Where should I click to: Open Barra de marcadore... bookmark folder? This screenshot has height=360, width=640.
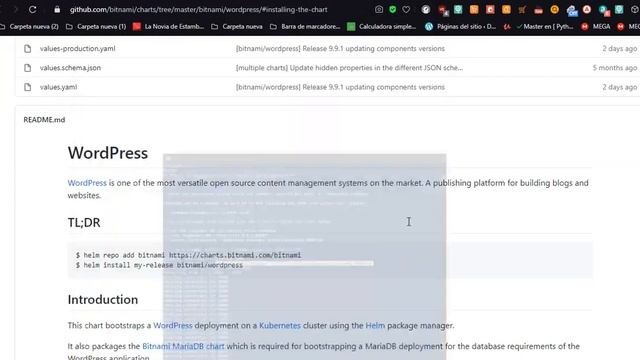coord(305,27)
